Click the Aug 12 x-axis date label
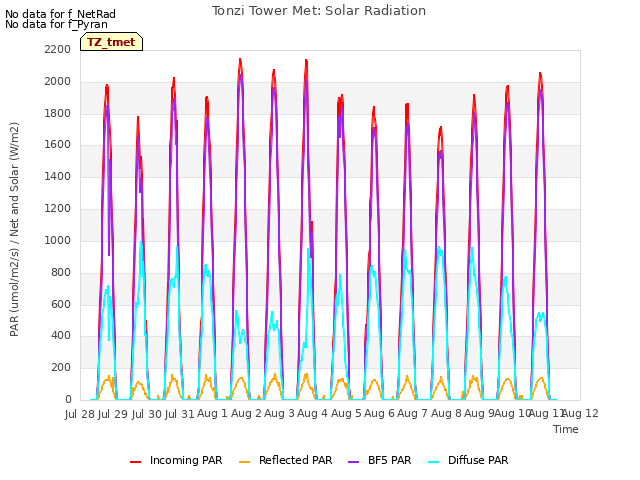The height and width of the screenshot is (480, 640). (581, 413)
